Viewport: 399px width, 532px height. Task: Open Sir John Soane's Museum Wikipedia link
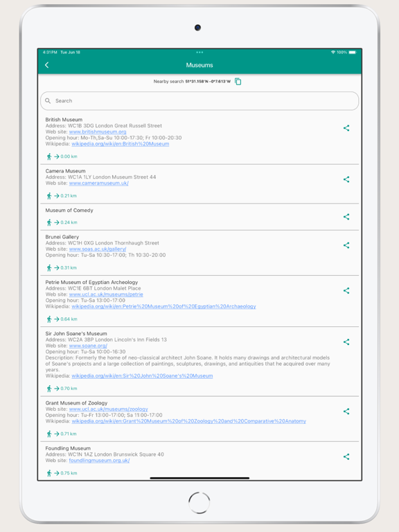click(x=142, y=376)
